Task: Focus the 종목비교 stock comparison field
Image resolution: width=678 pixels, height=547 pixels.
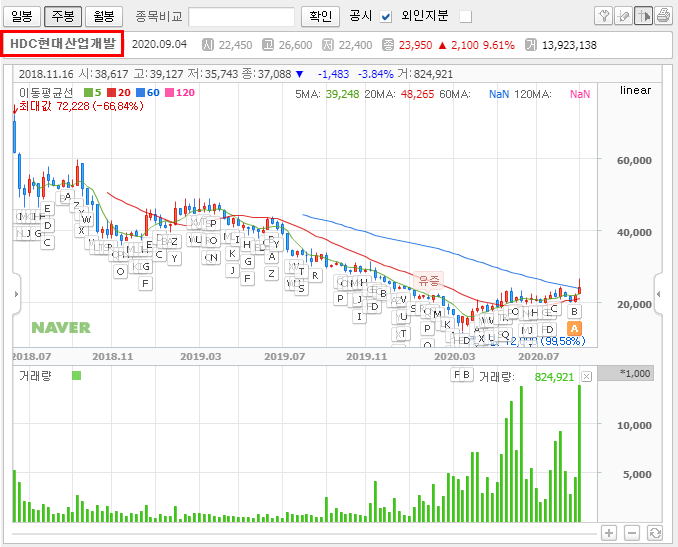Action: [x=241, y=17]
